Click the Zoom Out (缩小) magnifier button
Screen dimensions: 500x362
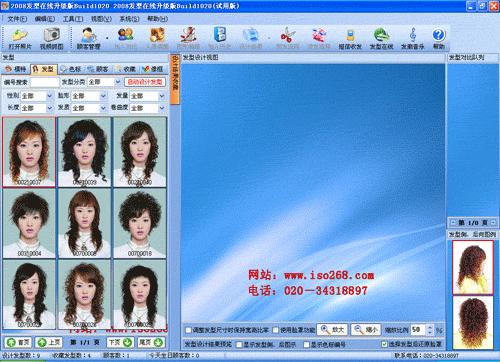tap(366, 330)
